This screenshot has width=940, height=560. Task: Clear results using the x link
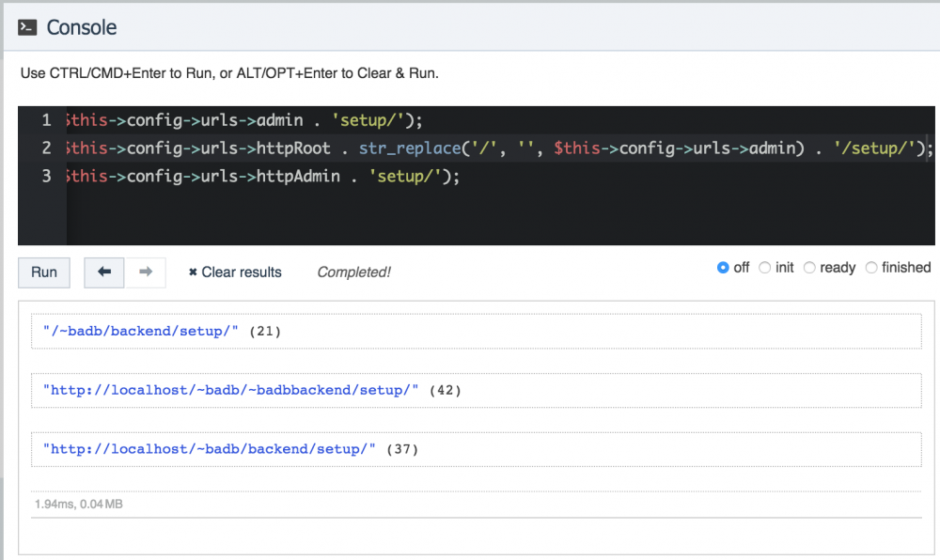coord(235,272)
